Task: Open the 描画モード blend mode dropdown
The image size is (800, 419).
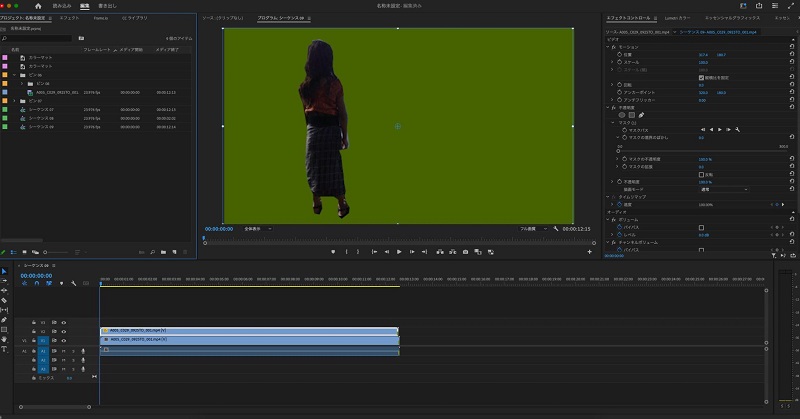Action: pos(723,189)
